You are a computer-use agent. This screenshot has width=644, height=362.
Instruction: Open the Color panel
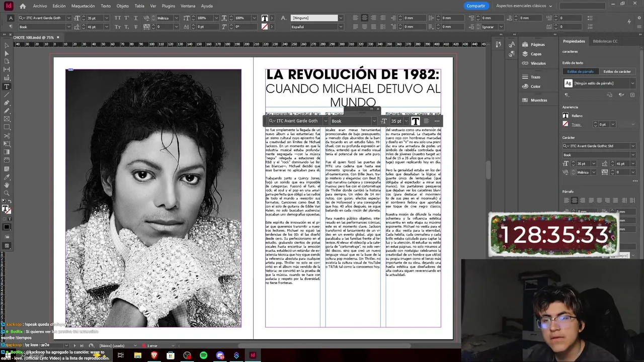[535, 86]
